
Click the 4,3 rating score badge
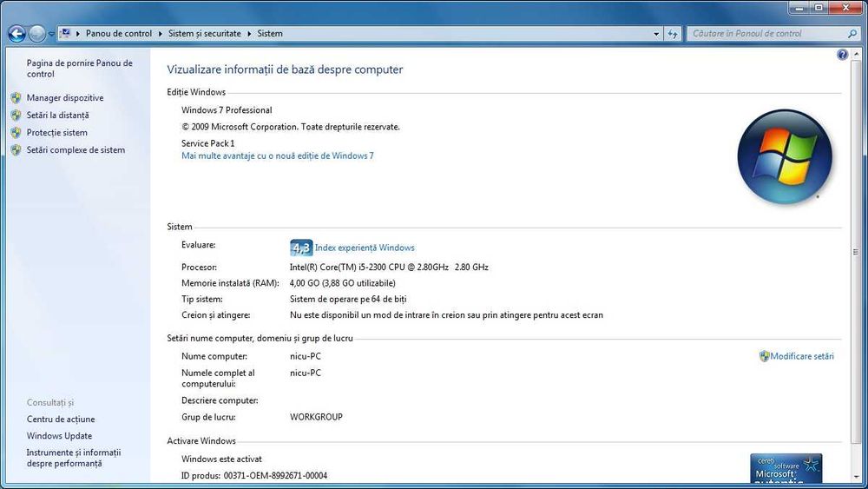301,248
